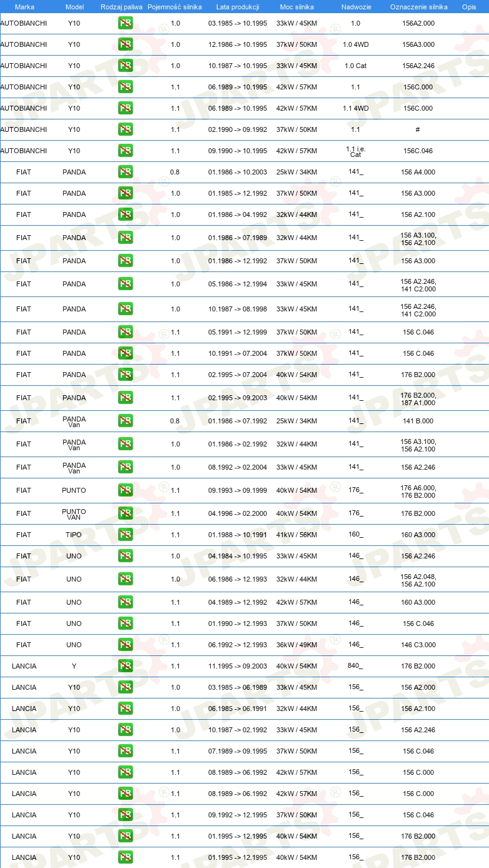The width and height of the screenshot is (489, 868).
Task: Click fuel icon in Lancia Y 840_ row
Action: [125, 666]
